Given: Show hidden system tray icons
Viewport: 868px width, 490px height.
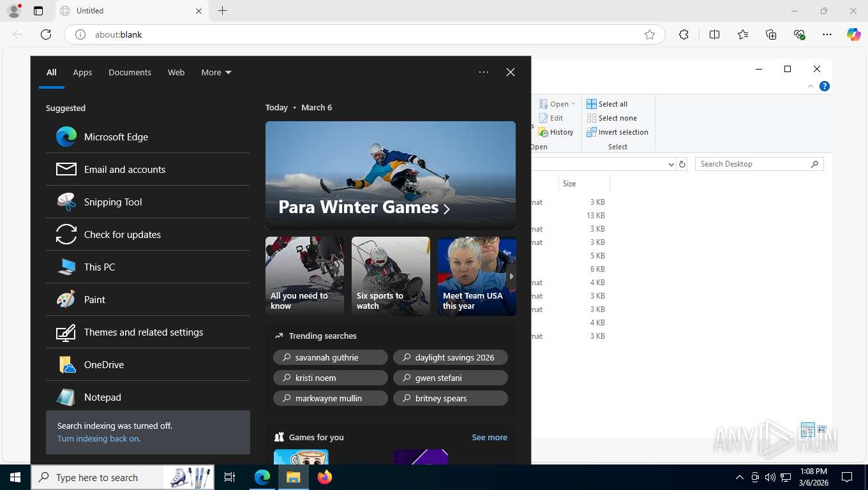Looking at the screenshot, I should tap(740, 477).
